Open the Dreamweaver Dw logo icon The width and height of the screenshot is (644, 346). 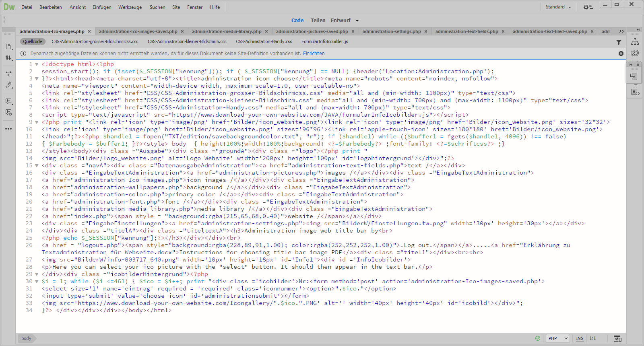(x=9, y=7)
